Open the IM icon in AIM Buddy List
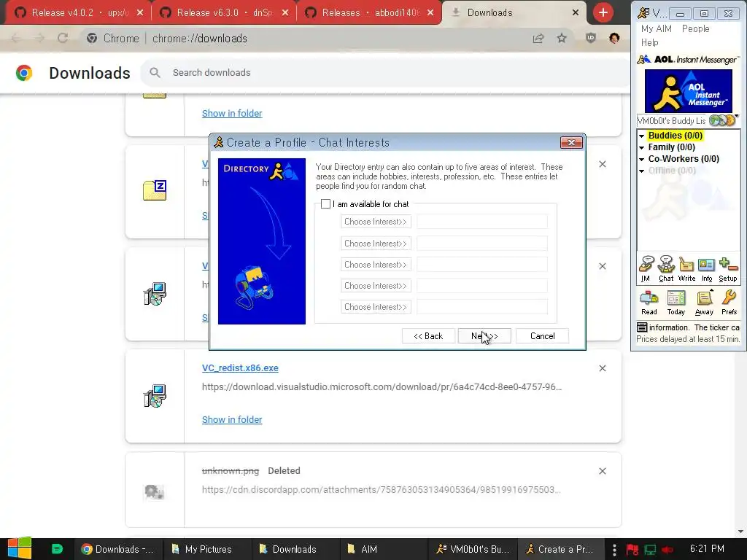This screenshot has width=747, height=560. (646, 269)
